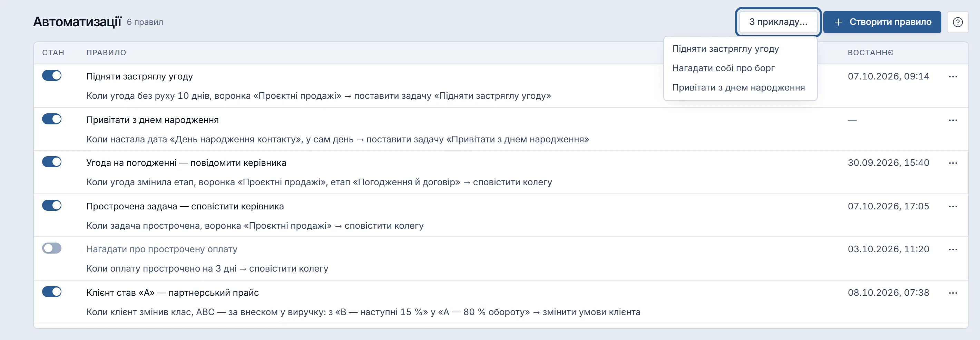980x340 pixels.
Task: Open the help question mark icon
Action: tap(958, 22)
